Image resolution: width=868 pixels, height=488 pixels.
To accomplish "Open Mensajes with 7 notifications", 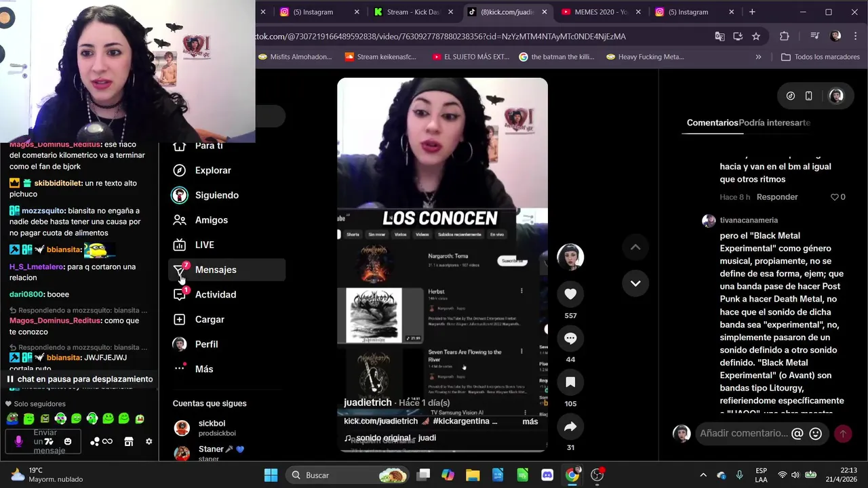I will click(226, 270).
